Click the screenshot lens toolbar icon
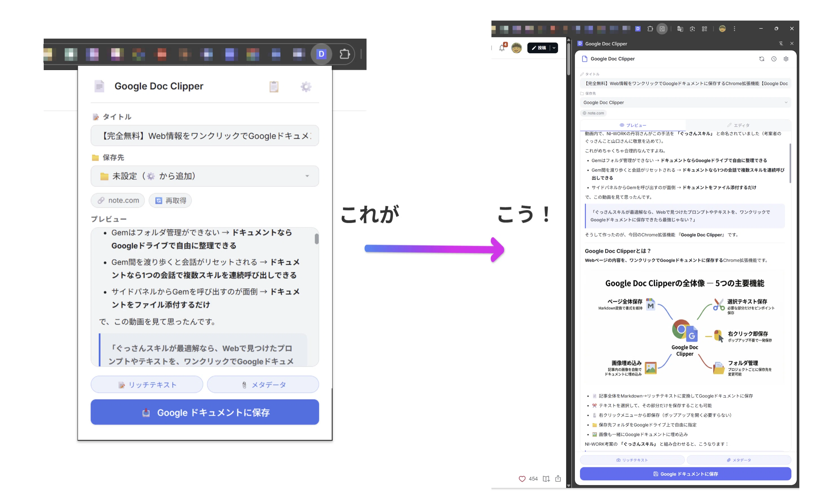 (692, 29)
